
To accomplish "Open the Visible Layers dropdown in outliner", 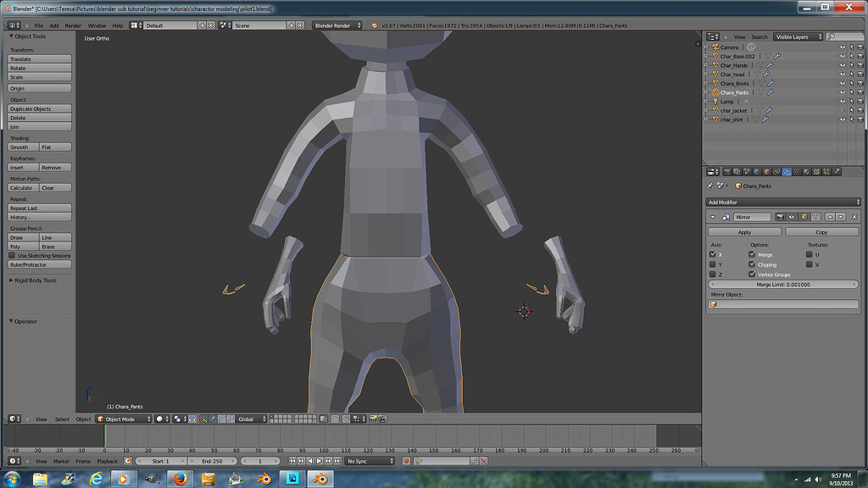I will (x=798, y=37).
